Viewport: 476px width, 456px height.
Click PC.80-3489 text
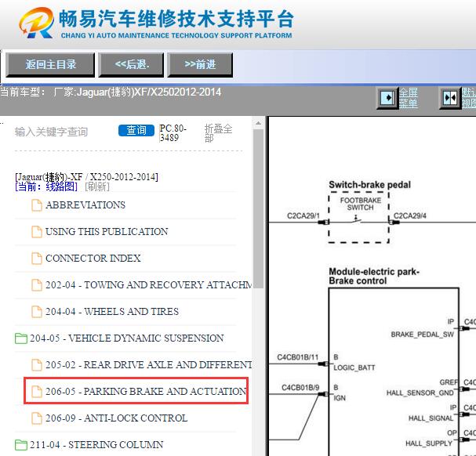click(x=173, y=133)
